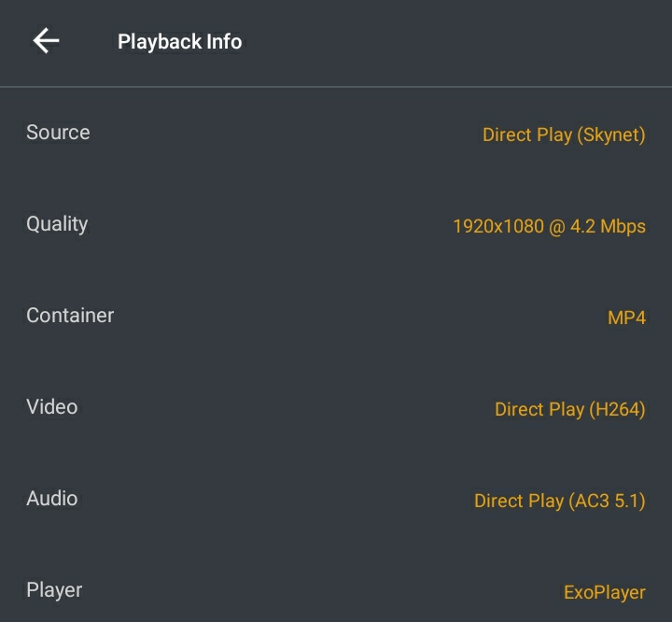Click the @ symbol in Quality value

click(x=556, y=226)
